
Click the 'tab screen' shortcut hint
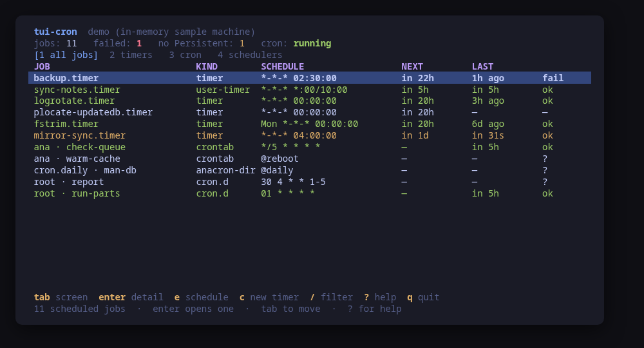(x=61, y=298)
